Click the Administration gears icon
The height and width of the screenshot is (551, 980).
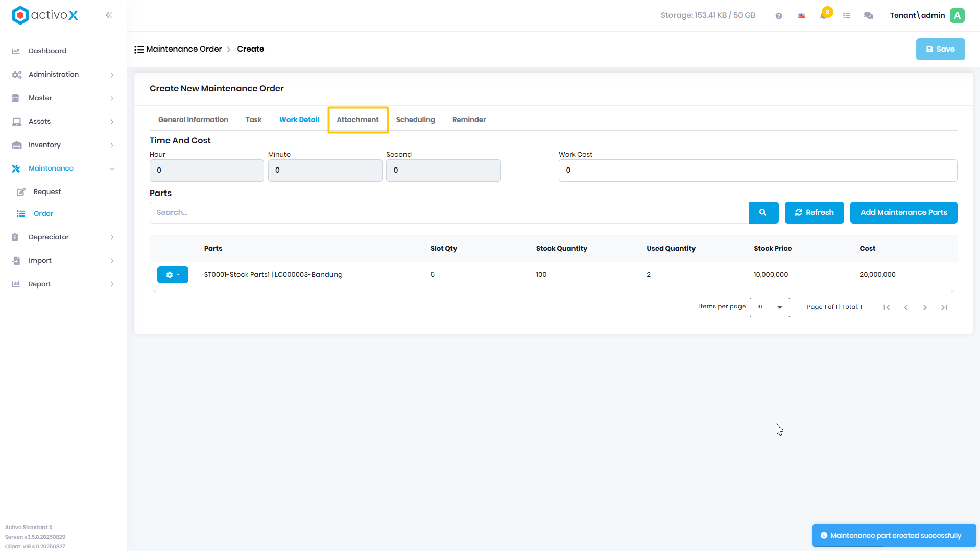(x=16, y=75)
